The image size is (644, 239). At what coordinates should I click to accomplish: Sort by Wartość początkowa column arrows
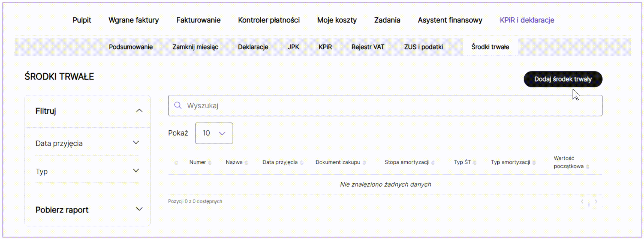point(588,167)
